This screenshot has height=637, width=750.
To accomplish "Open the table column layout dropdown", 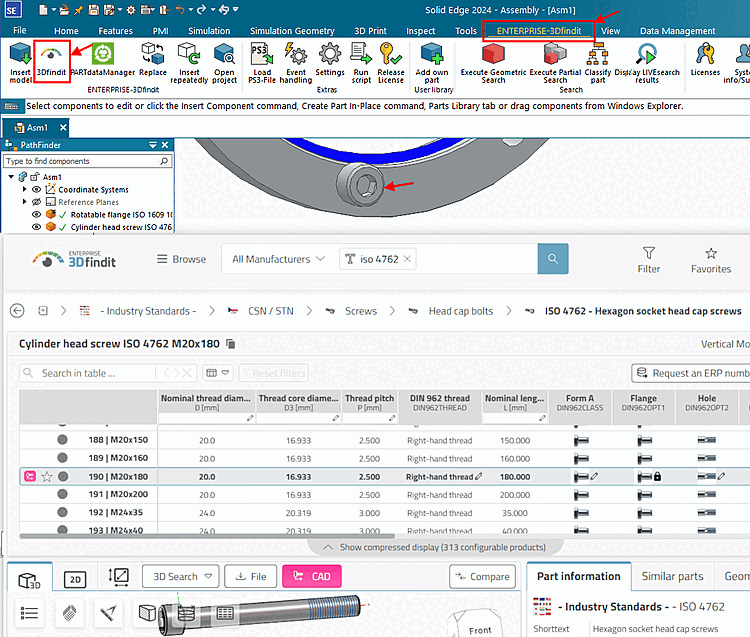I will [x=218, y=373].
